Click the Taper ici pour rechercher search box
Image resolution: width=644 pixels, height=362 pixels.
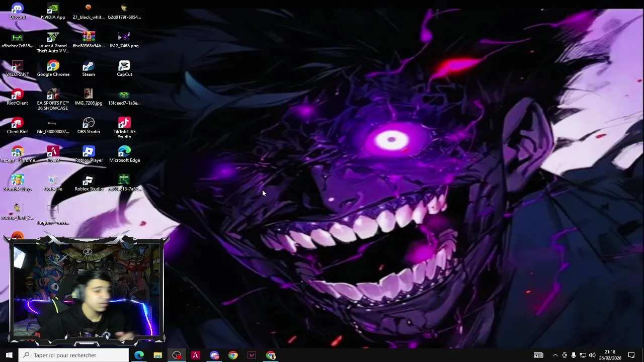pos(74,355)
